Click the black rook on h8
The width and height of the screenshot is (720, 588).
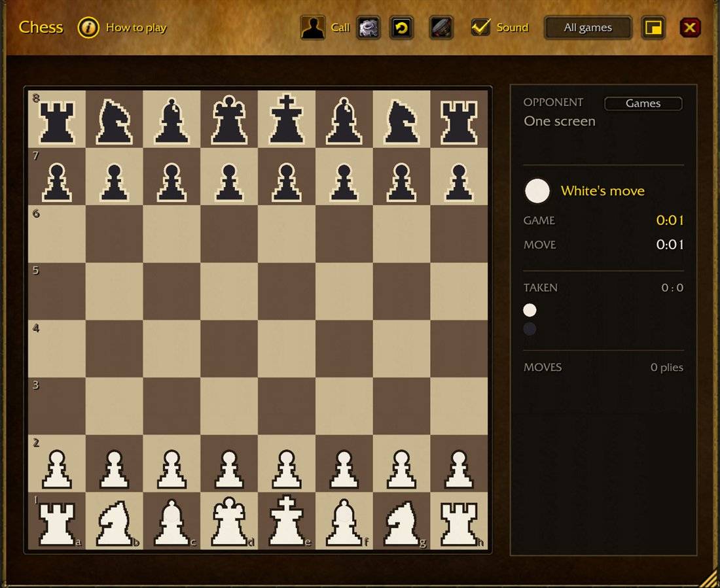[459, 122]
